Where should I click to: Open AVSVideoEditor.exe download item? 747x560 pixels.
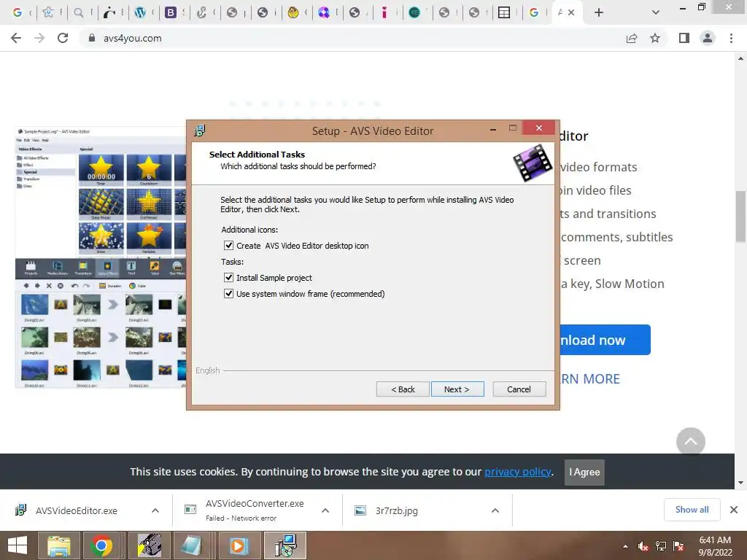tap(76, 510)
